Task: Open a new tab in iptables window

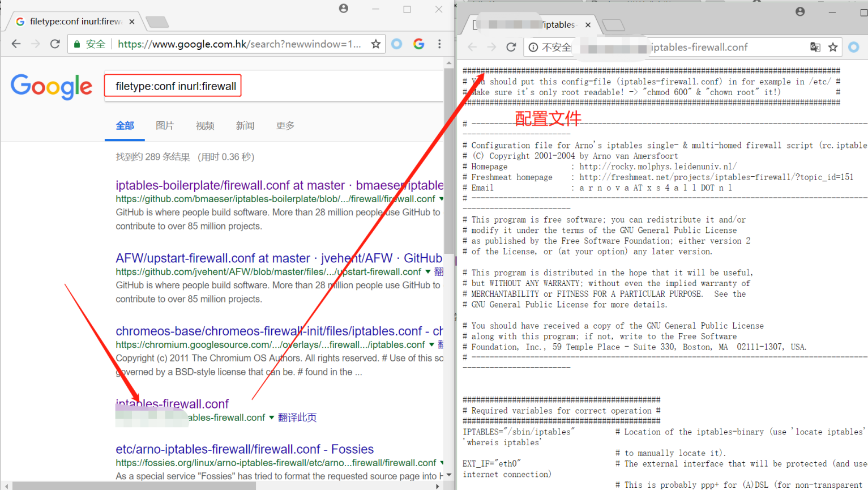Action: [x=613, y=25]
